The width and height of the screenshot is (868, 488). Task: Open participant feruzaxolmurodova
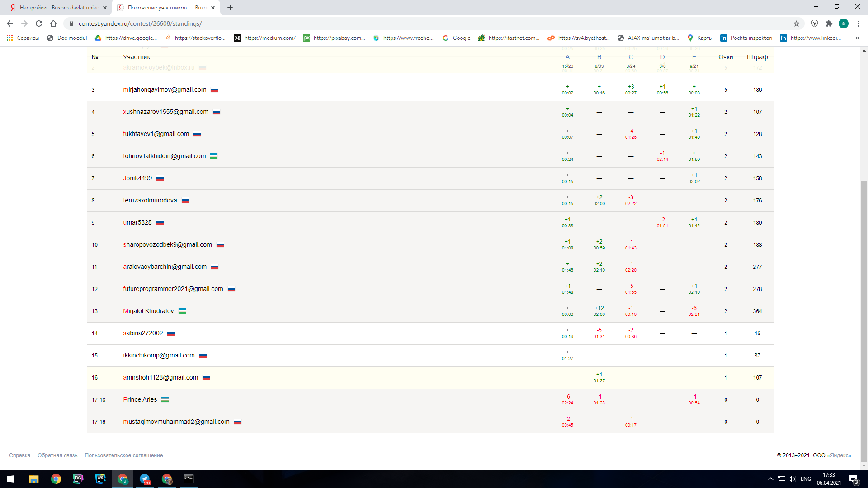pos(150,200)
